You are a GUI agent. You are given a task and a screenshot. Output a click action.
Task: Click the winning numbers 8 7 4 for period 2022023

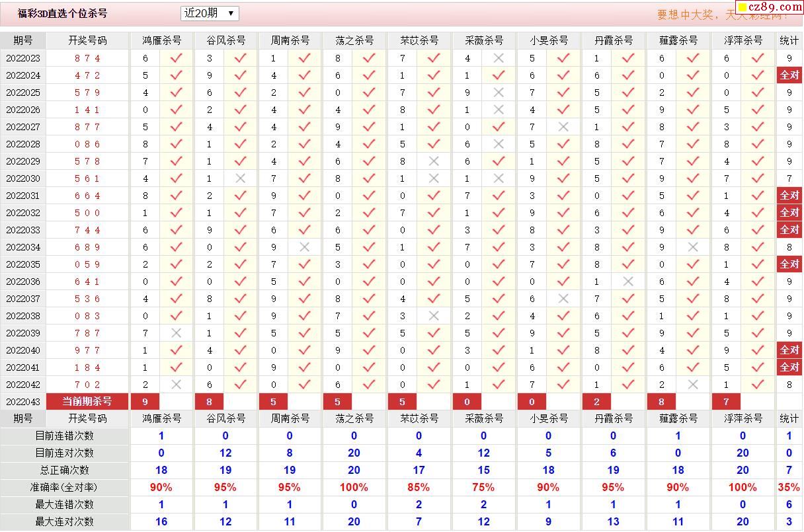tap(87, 58)
